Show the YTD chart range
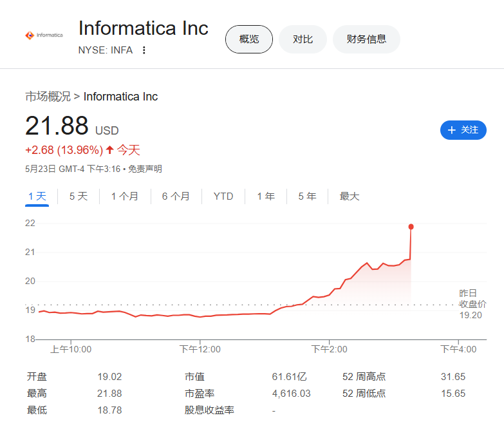This screenshot has height=429, width=504. [x=223, y=196]
